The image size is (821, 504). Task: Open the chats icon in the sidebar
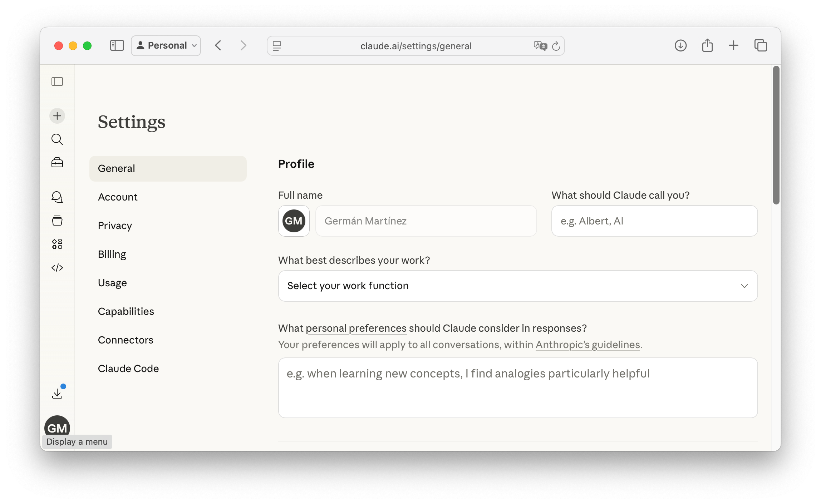pos(57,197)
